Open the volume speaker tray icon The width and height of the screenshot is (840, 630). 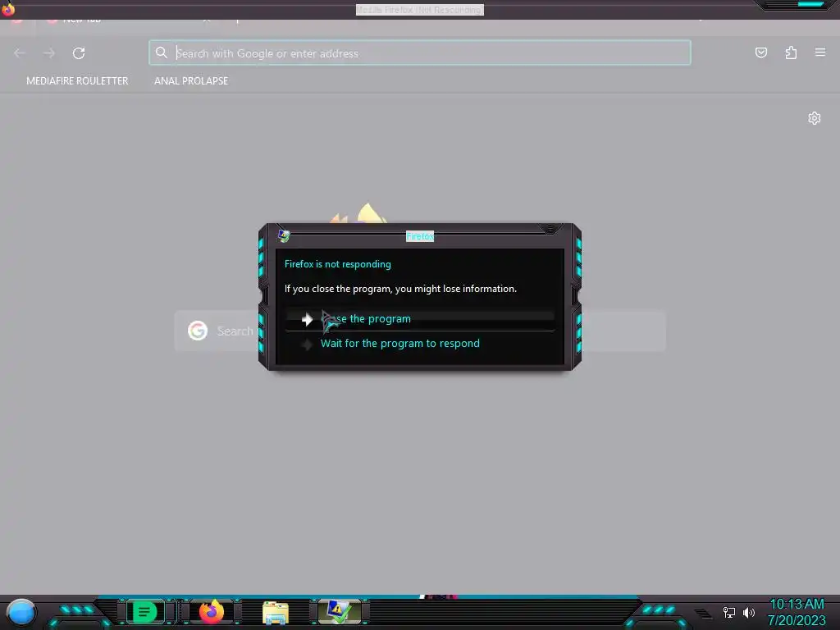[x=749, y=612]
